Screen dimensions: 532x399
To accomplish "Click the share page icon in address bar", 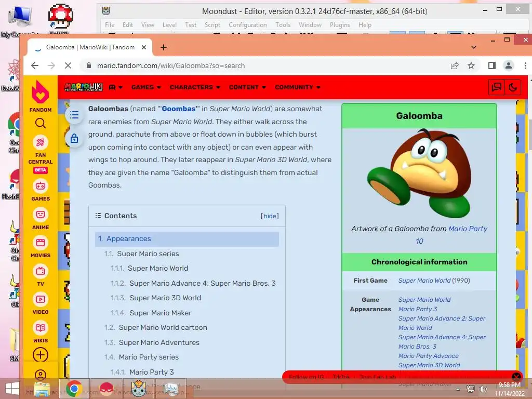I will coord(455,66).
